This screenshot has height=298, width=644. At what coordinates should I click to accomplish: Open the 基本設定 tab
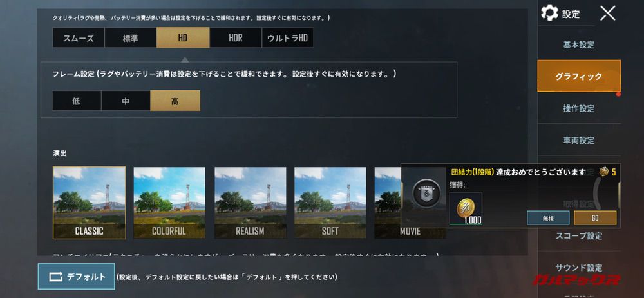point(579,45)
